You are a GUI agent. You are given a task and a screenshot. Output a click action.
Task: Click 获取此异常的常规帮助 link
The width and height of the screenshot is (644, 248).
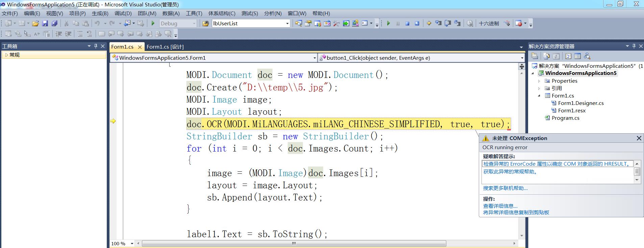(511, 172)
